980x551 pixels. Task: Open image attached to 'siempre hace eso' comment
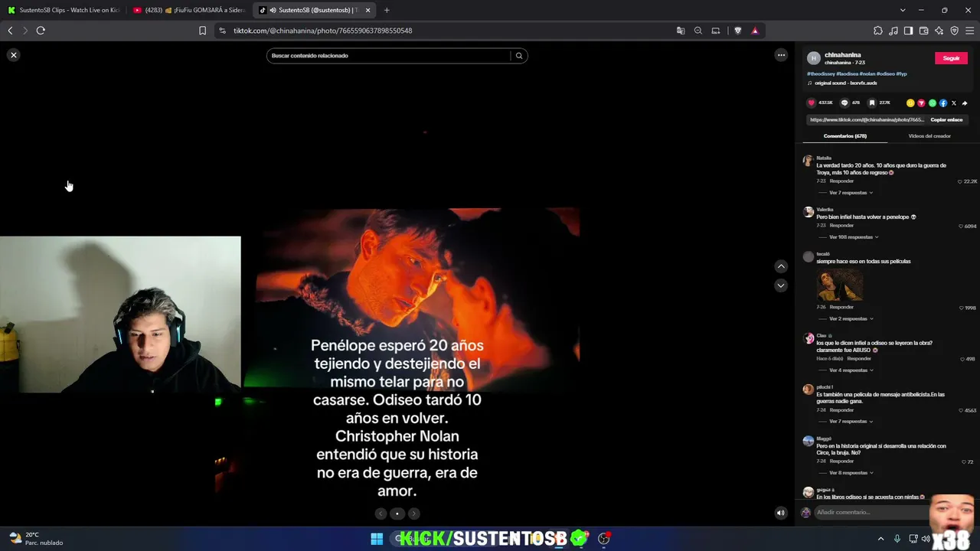tap(840, 285)
